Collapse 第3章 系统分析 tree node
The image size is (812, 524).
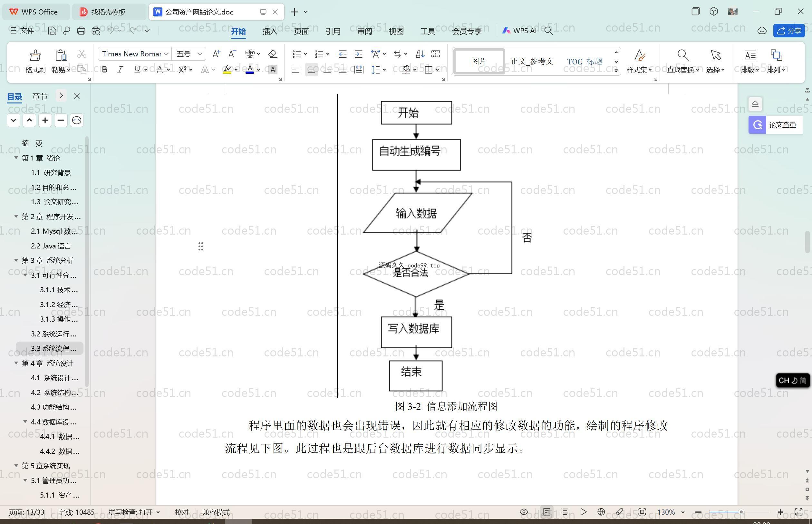click(x=16, y=260)
